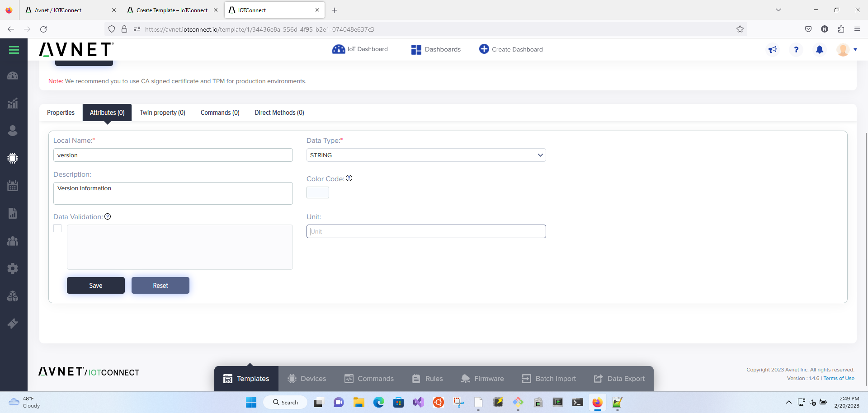Select the Attributes (0) tab
The image size is (868, 413).
coord(107,113)
